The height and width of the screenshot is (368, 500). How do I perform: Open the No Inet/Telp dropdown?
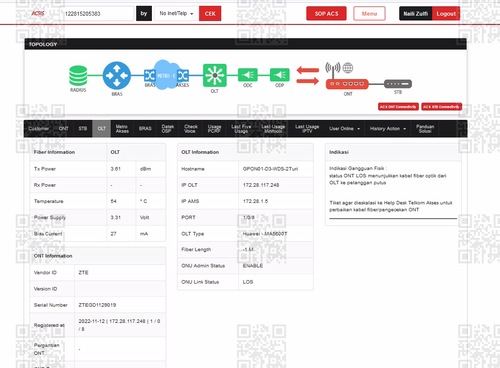tap(176, 14)
